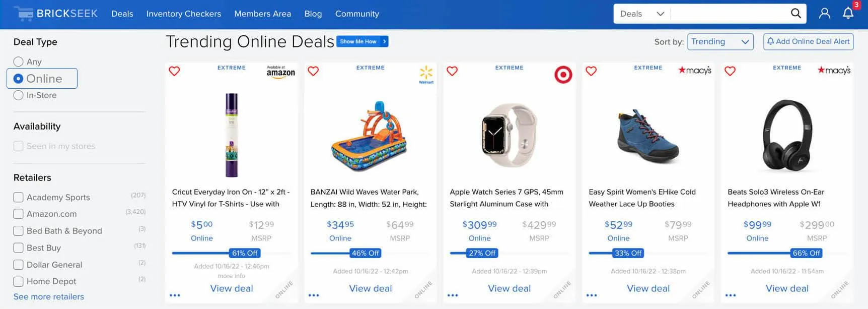Click the Target bullseye on the Apple Watch card
Image resolution: width=868 pixels, height=309 pixels.
tap(563, 74)
